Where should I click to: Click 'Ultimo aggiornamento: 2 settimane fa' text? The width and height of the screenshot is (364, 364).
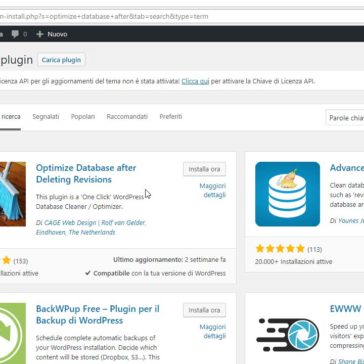tap(169, 259)
